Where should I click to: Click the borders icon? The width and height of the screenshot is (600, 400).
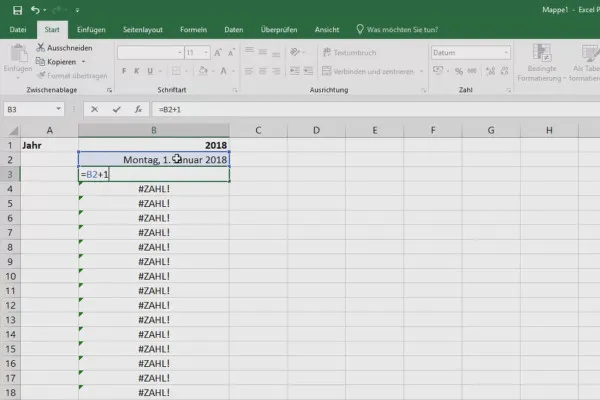click(x=176, y=71)
